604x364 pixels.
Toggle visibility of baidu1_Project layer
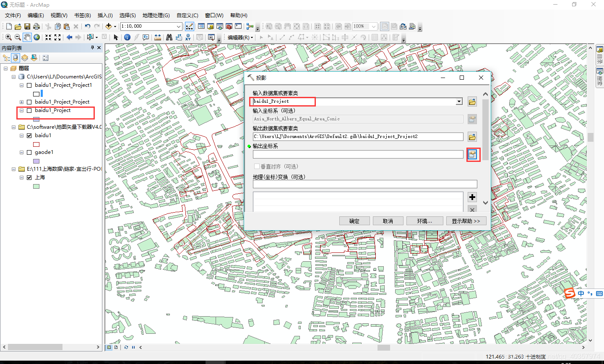pyautogui.click(x=29, y=111)
